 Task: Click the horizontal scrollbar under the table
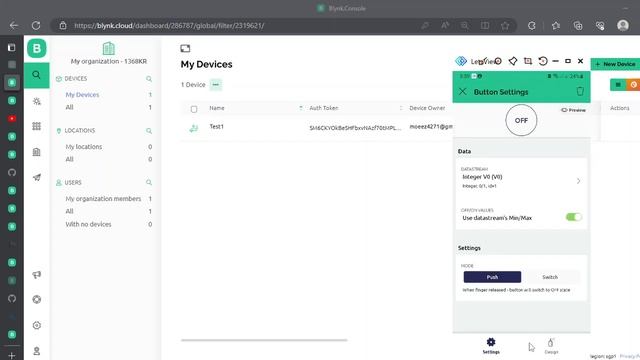coord(264,340)
